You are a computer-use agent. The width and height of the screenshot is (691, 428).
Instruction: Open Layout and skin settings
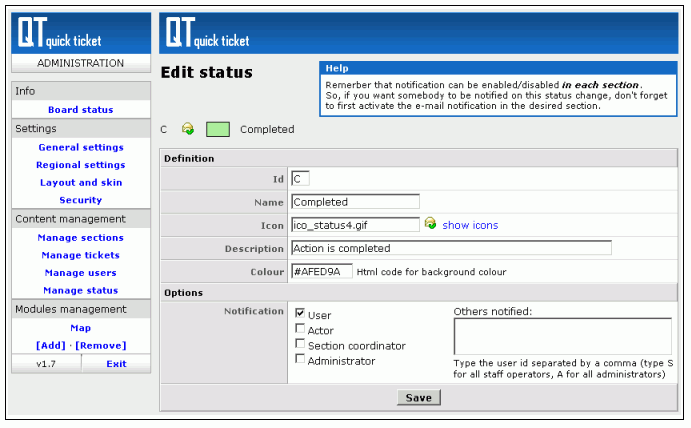click(81, 183)
